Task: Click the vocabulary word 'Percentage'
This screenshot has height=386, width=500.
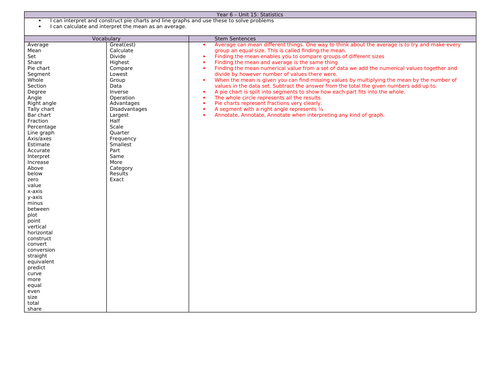Action: [42, 127]
